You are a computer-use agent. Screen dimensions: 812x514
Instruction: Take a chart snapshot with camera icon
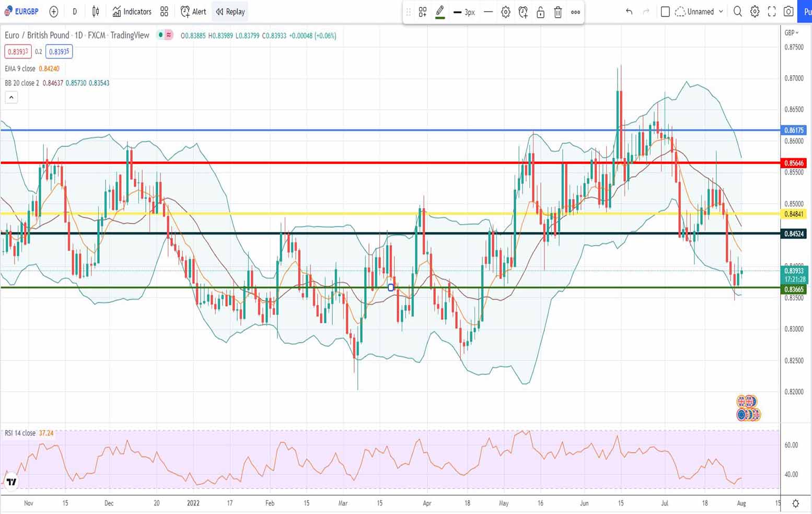(788, 11)
